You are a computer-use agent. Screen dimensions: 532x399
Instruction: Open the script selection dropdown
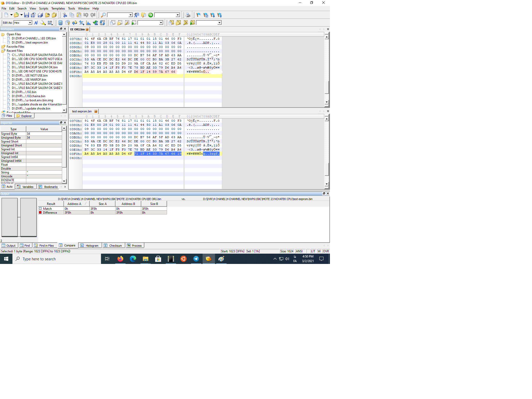coord(161,23)
